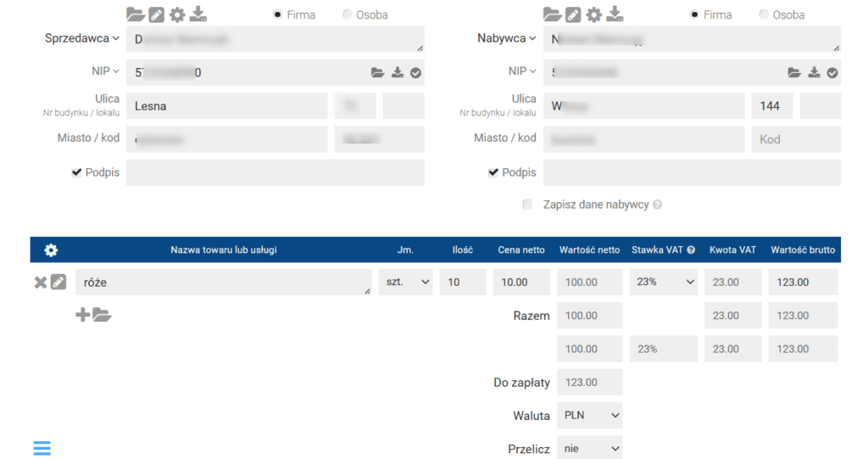Screen dimensions: 868x459
Task: Open the Stawka VAT 23% dropdown
Action: click(x=663, y=282)
